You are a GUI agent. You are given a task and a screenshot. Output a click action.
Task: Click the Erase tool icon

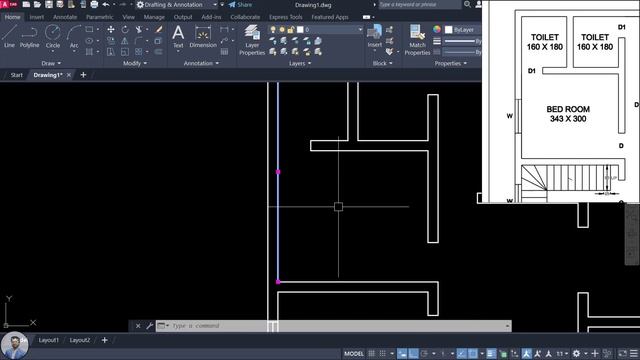(x=158, y=30)
